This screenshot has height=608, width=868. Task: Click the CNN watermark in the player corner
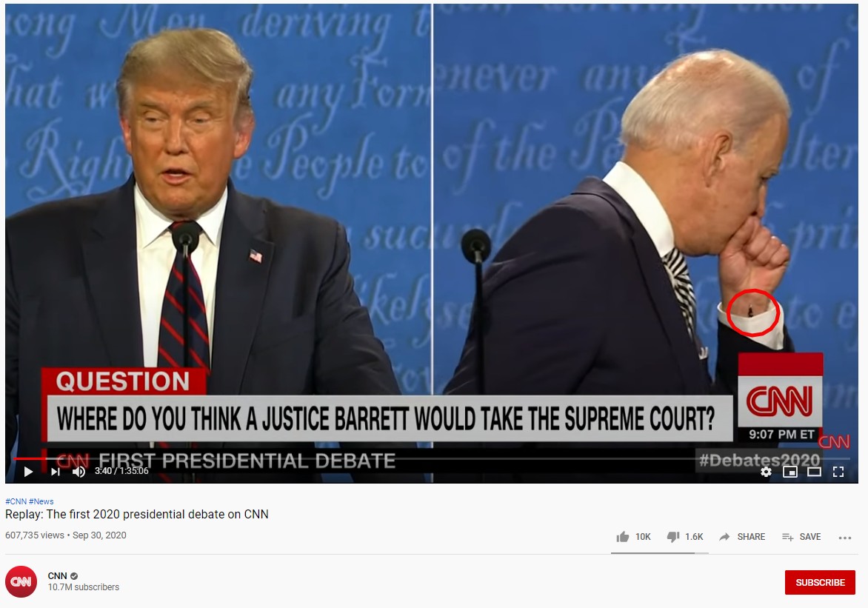(x=833, y=441)
